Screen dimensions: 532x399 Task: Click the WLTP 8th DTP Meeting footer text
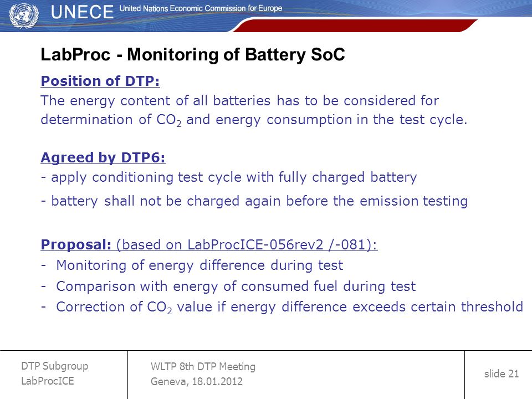[203, 367]
